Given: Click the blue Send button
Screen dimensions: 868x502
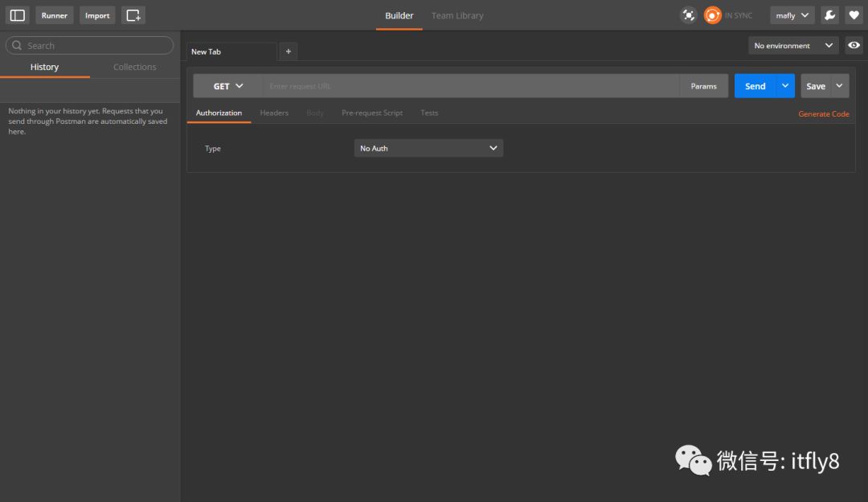Looking at the screenshot, I should [x=755, y=86].
